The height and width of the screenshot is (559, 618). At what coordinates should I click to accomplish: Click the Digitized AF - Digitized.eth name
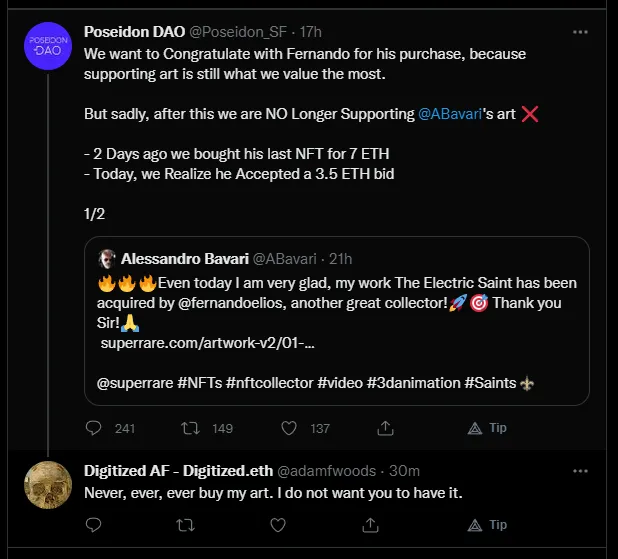pyautogui.click(x=176, y=470)
